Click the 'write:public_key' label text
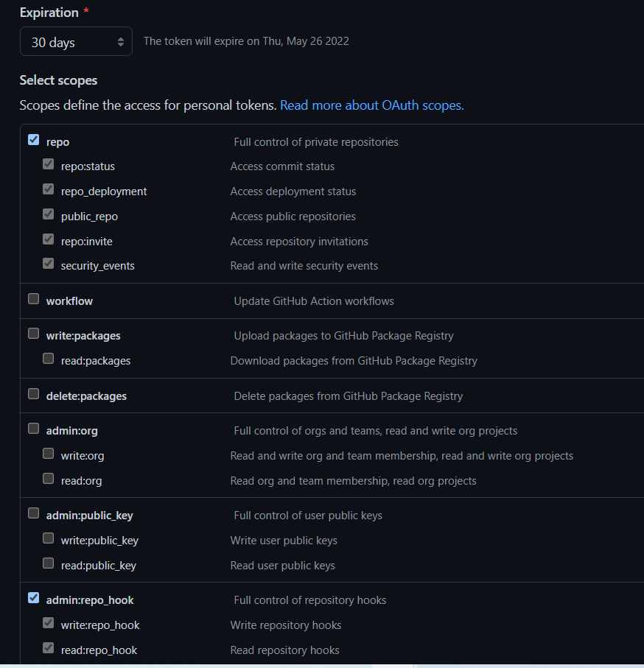Screen dimensions: 644x668 point(99,541)
